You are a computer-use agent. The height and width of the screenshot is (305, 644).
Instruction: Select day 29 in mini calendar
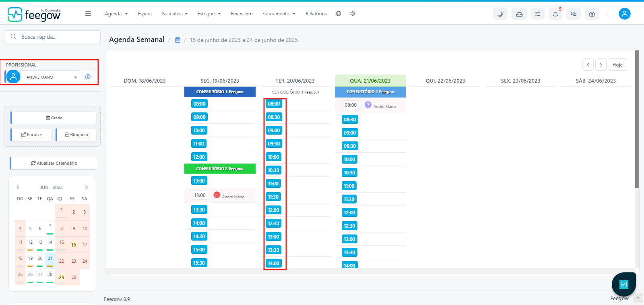click(x=62, y=277)
